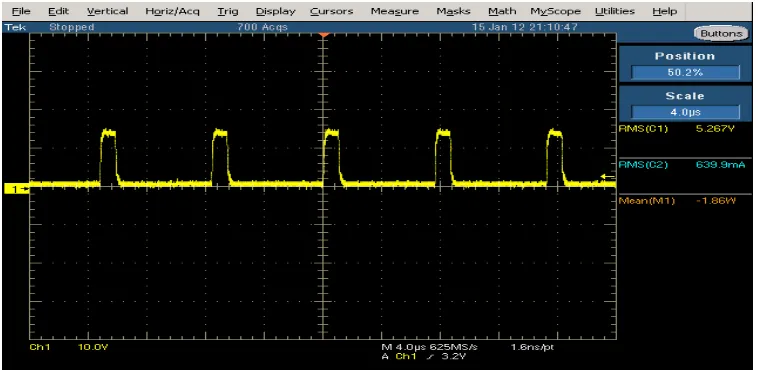Click the channel 1 ground marker
This screenshot has height=370, width=758.
[16, 190]
